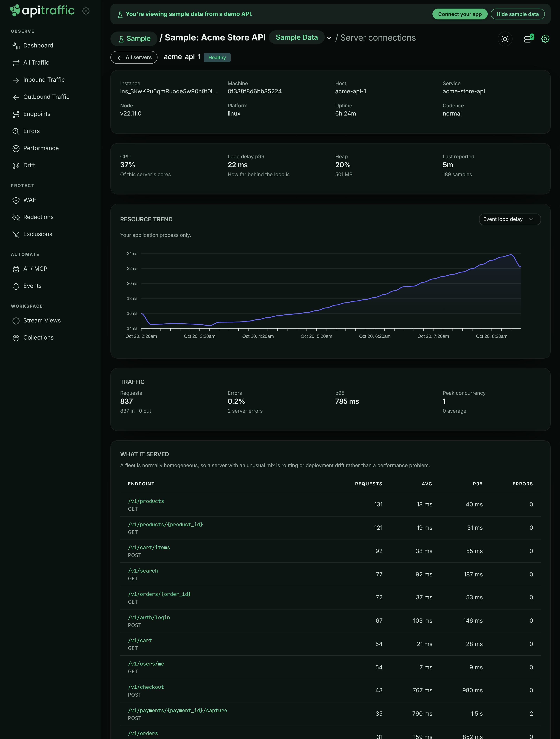Image resolution: width=560 pixels, height=739 pixels.
Task: Click the Errors magnifier icon
Action: [x=16, y=131]
